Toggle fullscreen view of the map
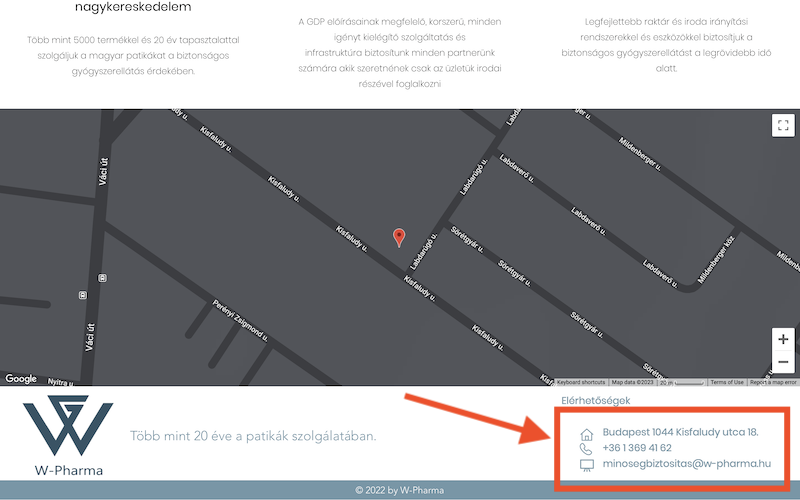800x500 pixels. [x=783, y=125]
